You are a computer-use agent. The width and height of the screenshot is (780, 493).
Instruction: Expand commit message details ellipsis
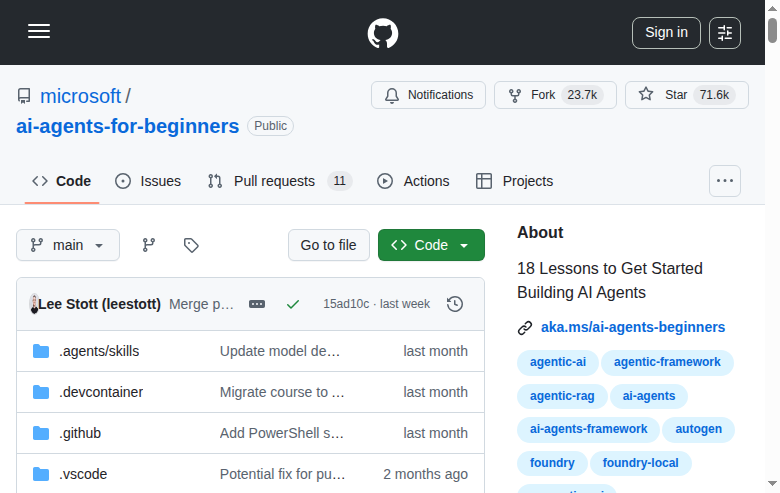(257, 304)
